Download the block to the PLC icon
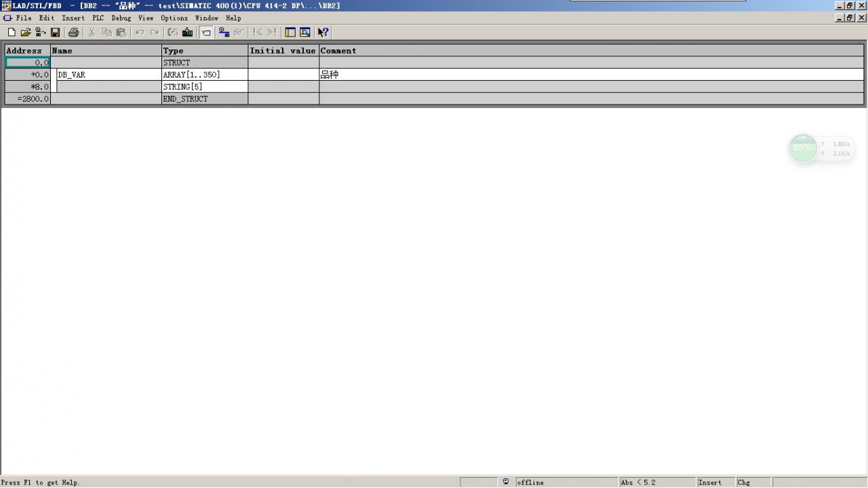868x488 pixels. pyautogui.click(x=188, y=32)
